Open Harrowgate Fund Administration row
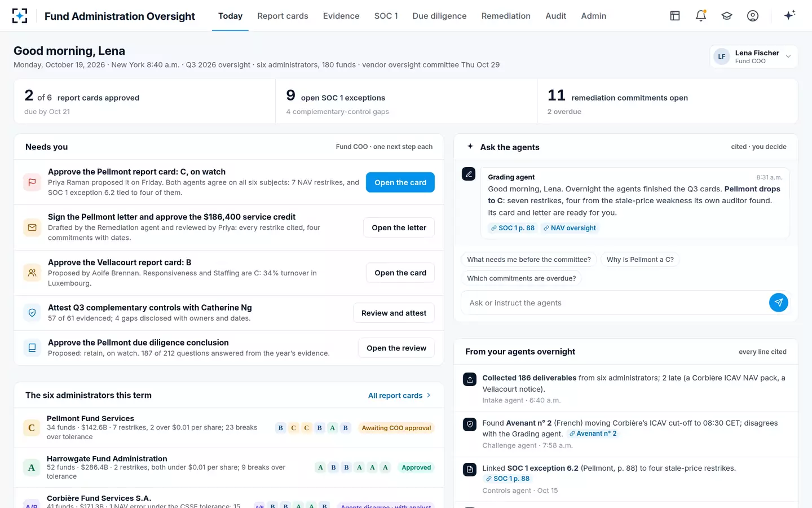Image resolution: width=812 pixels, height=508 pixels. pos(229,467)
